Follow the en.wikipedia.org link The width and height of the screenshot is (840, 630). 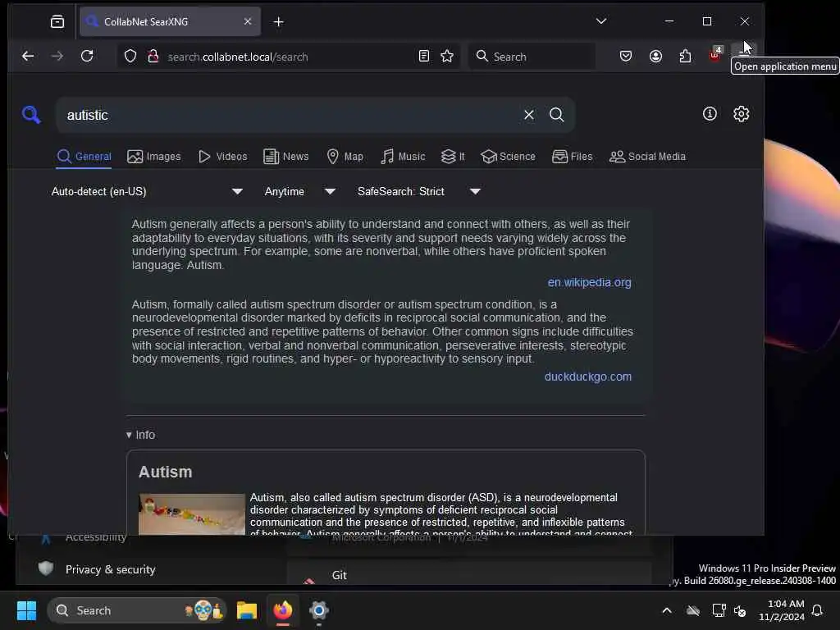point(589,282)
